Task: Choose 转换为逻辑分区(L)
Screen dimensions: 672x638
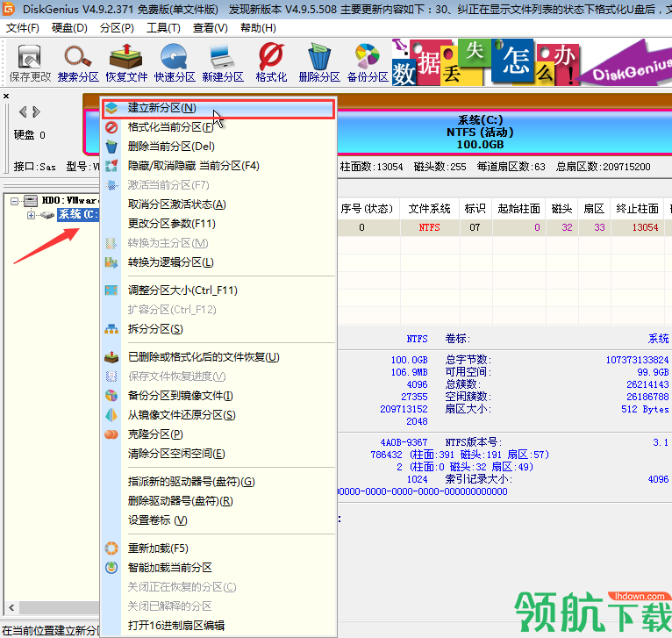Action: (x=218, y=262)
